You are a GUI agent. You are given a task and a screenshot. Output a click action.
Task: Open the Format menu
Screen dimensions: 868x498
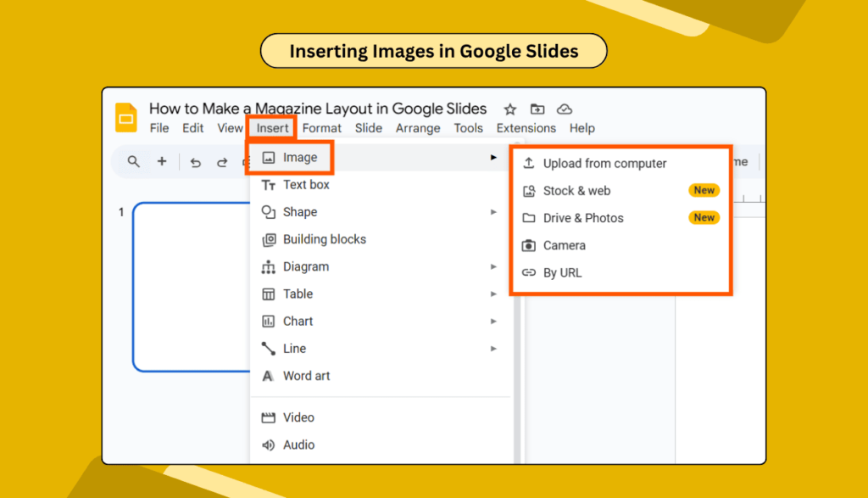[322, 128]
